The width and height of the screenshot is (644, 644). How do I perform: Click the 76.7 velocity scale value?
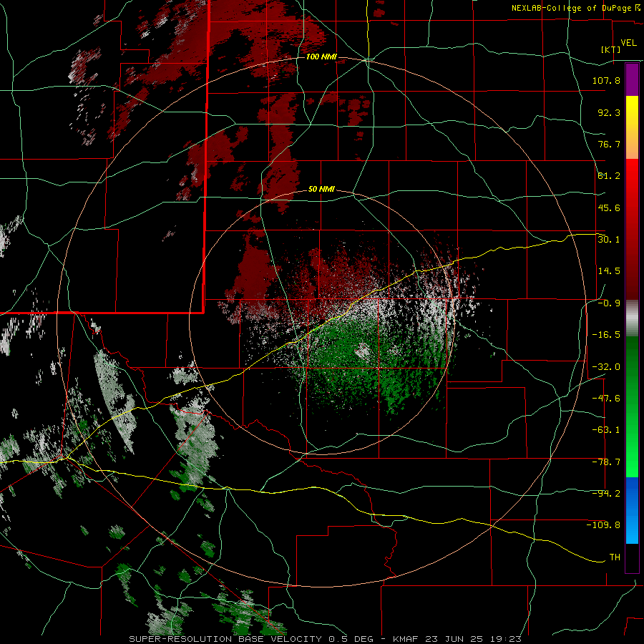[609, 144]
